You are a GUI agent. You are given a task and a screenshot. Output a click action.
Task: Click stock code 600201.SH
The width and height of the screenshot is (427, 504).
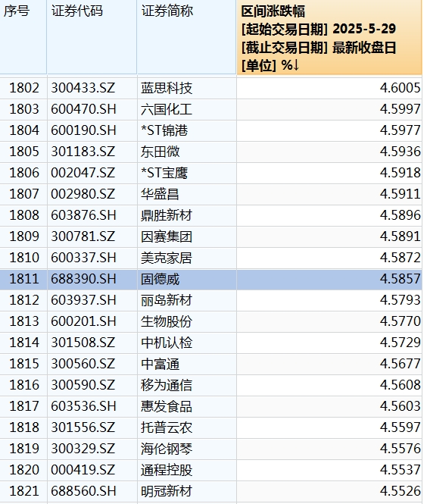tap(83, 321)
